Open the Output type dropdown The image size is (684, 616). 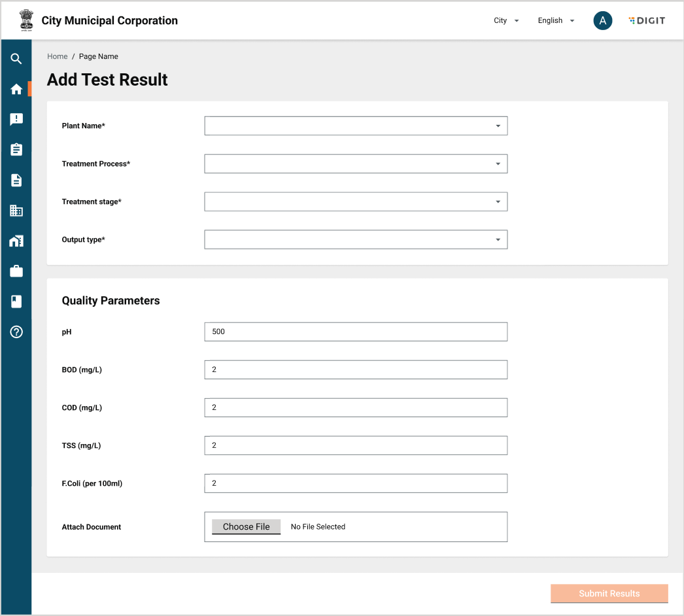356,239
